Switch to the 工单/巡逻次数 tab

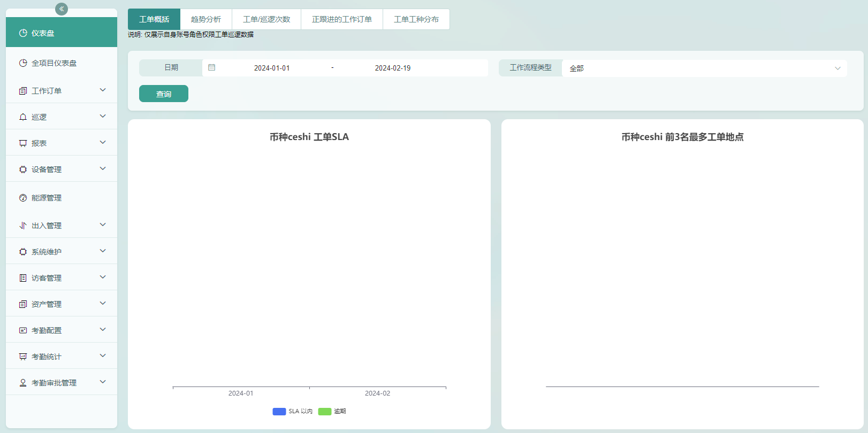click(267, 19)
